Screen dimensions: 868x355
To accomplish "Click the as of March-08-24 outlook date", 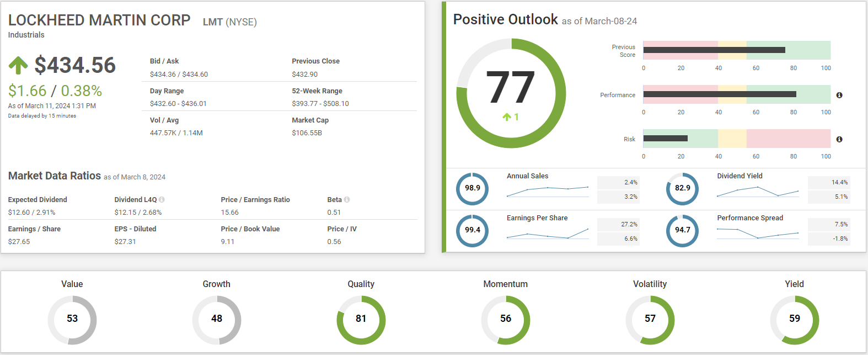I will [x=599, y=21].
